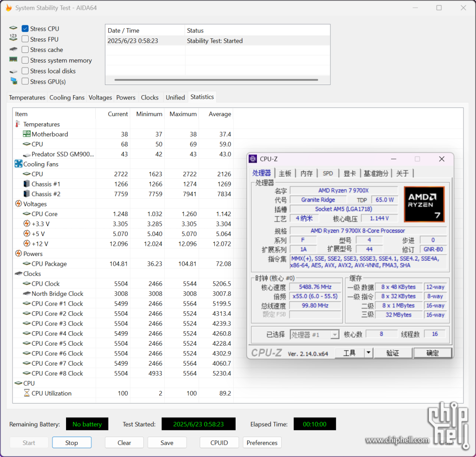Check the Stress local disks option
Image resolution: width=476 pixels, height=457 pixels.
coord(25,71)
